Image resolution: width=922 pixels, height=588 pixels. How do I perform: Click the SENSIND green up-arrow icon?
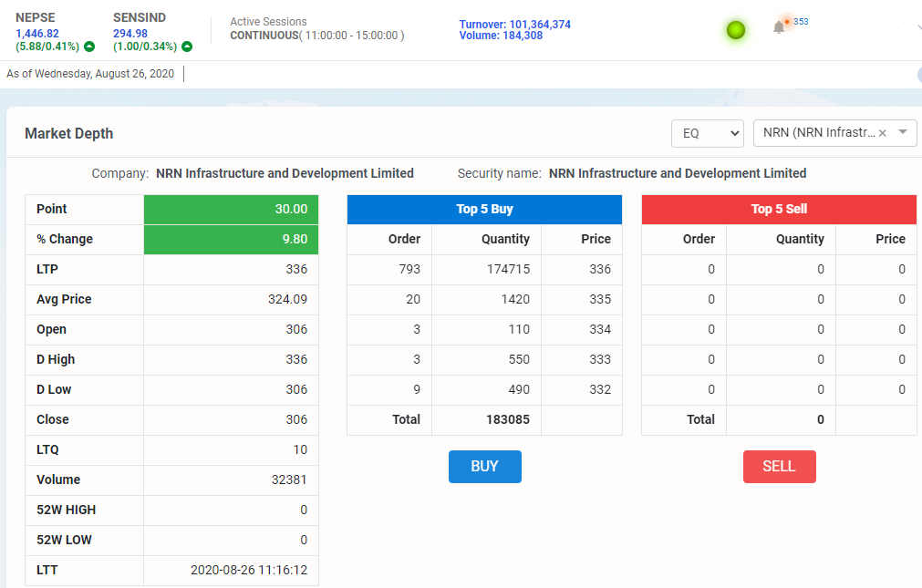tap(187, 46)
